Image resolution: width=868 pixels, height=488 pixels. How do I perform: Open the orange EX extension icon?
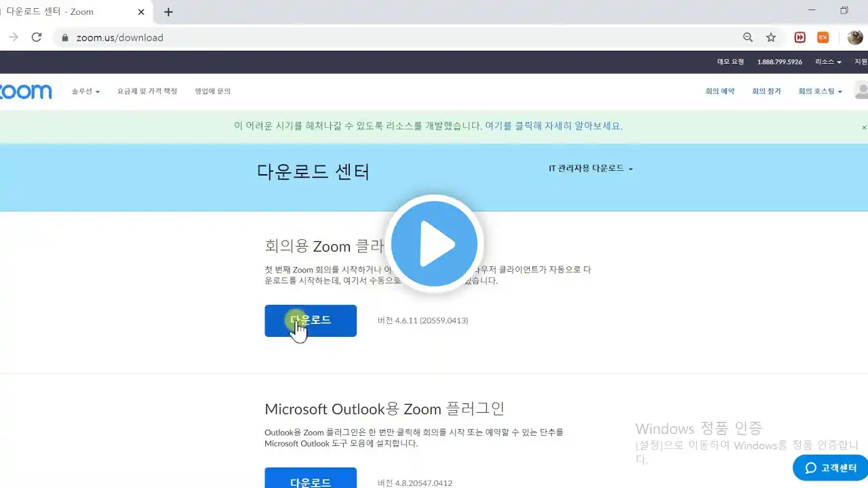tap(823, 37)
